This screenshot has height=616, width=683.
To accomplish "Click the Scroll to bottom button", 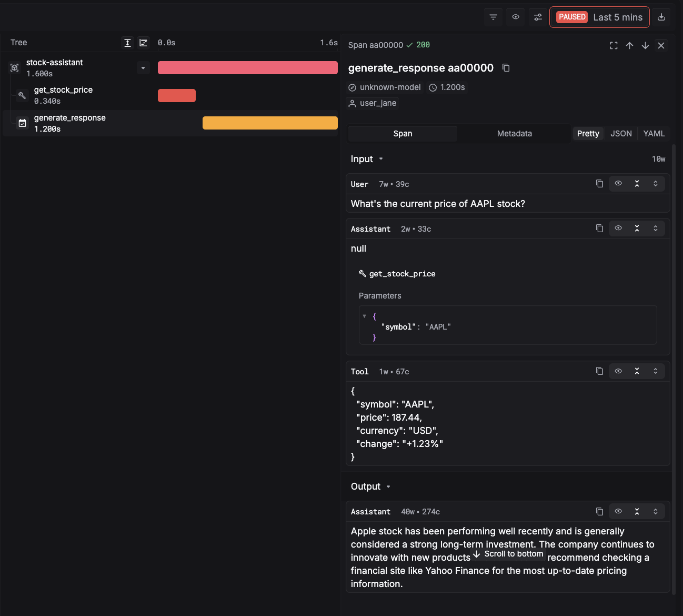I will coord(508,554).
